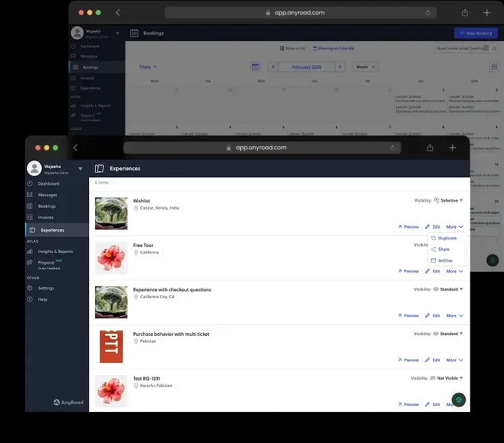This screenshot has width=504, height=443.
Task: Edit the Wishlist experience
Action: click(x=432, y=227)
